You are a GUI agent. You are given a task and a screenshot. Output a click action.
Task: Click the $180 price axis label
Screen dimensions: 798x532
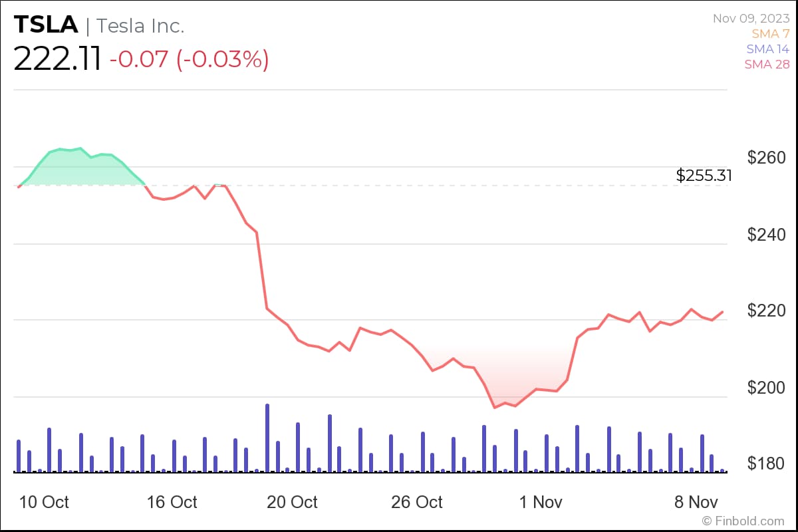(x=766, y=464)
